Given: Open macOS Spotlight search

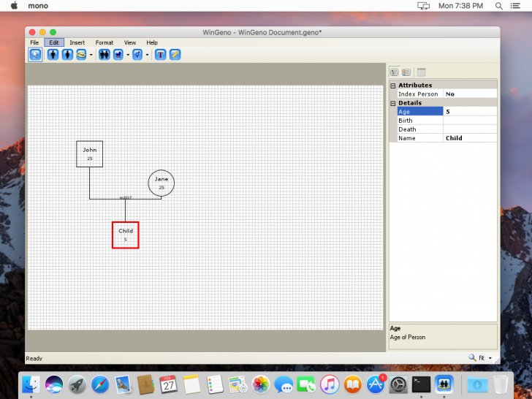Looking at the screenshot, I should click(x=498, y=6).
